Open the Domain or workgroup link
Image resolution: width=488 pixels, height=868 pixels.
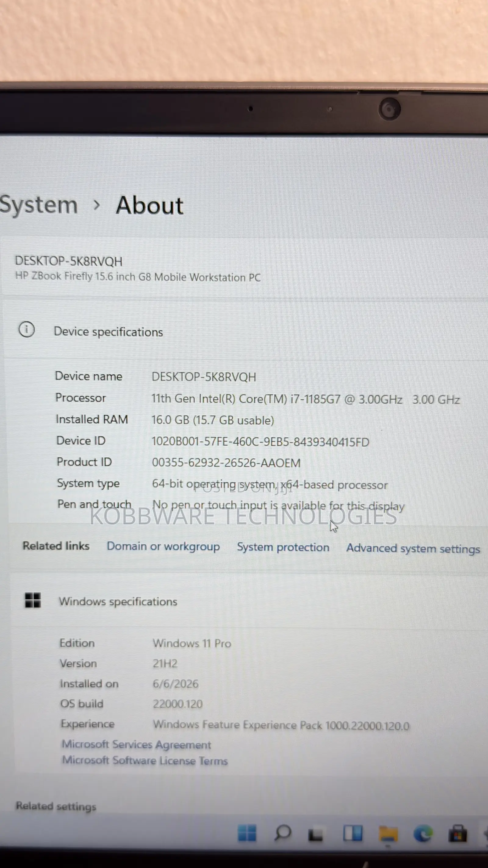(x=163, y=546)
